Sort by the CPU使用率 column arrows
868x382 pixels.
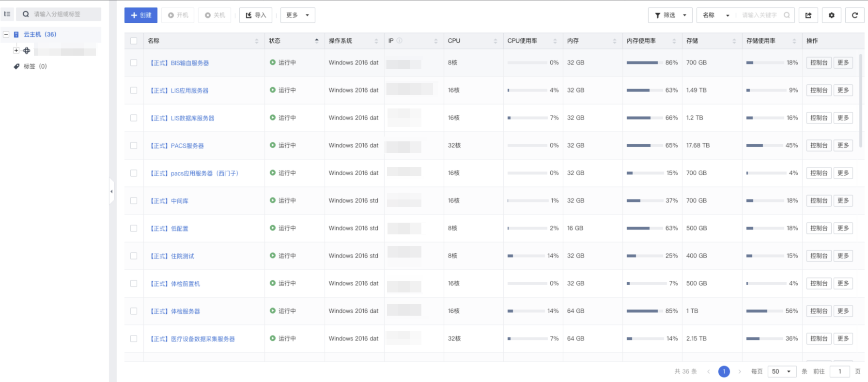click(555, 41)
